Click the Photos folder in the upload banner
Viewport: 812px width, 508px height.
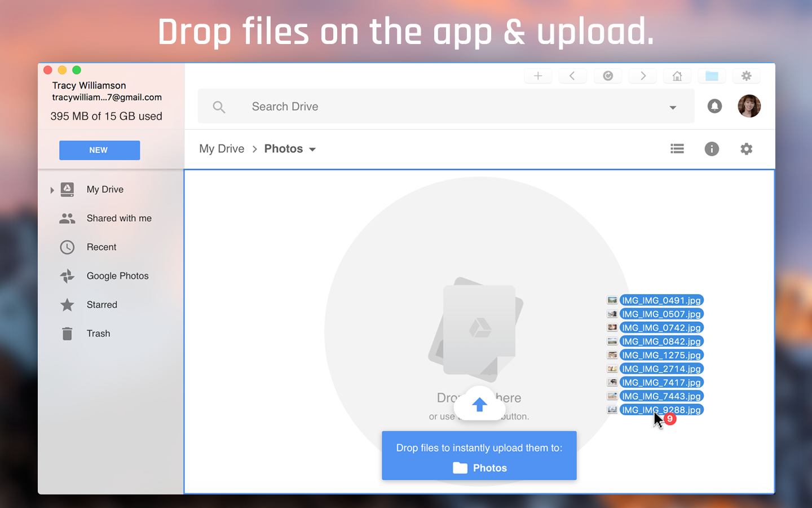[480, 468]
